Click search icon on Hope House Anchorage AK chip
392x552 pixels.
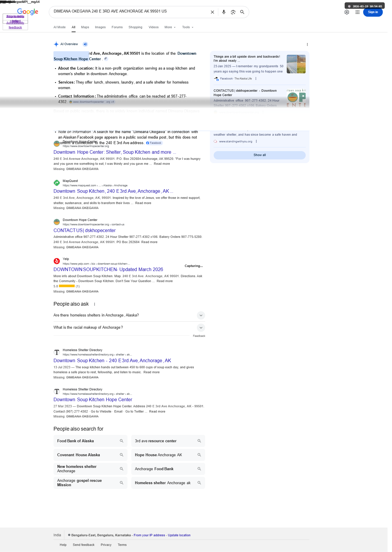tap(199, 455)
